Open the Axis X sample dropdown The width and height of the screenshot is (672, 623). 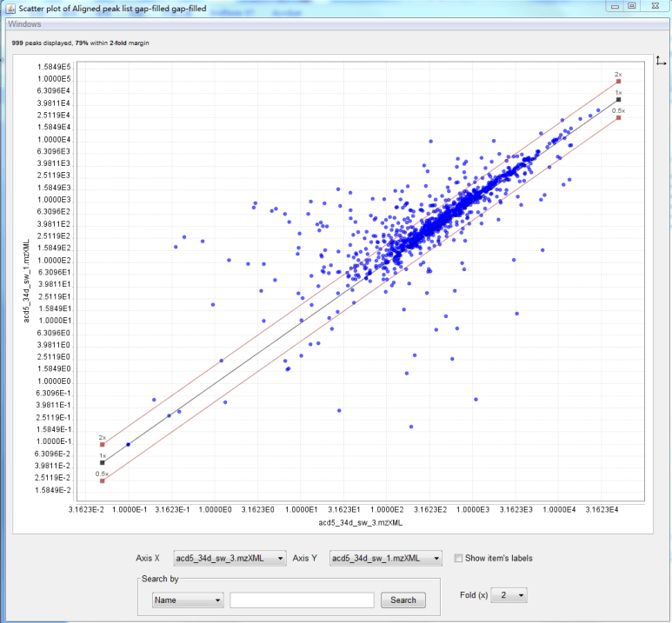[x=230, y=558]
